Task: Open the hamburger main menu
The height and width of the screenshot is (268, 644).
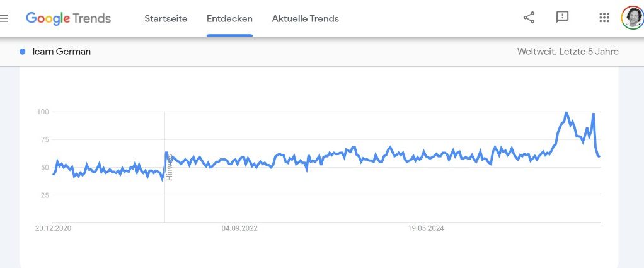Action: point(4,18)
